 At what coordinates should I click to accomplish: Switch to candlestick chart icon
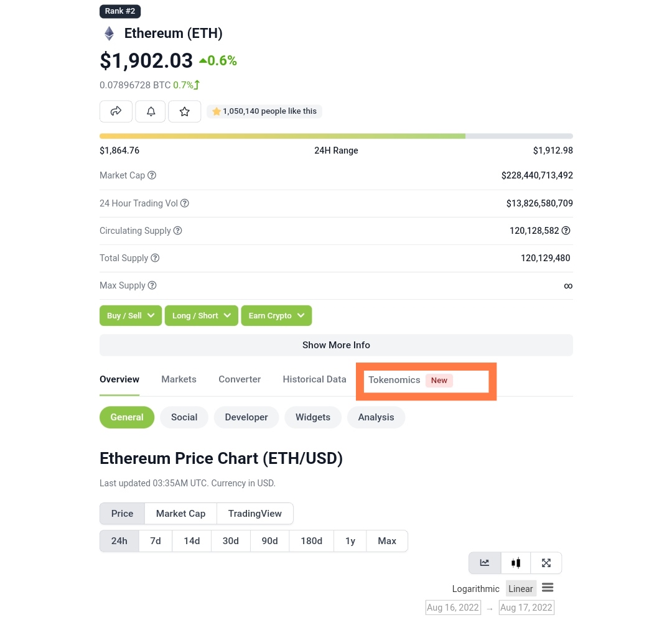tap(516, 563)
